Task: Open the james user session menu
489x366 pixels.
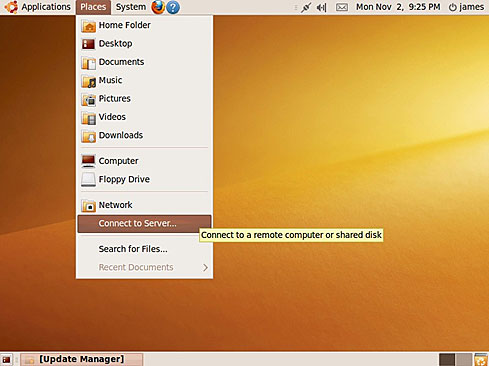Action: point(466,7)
